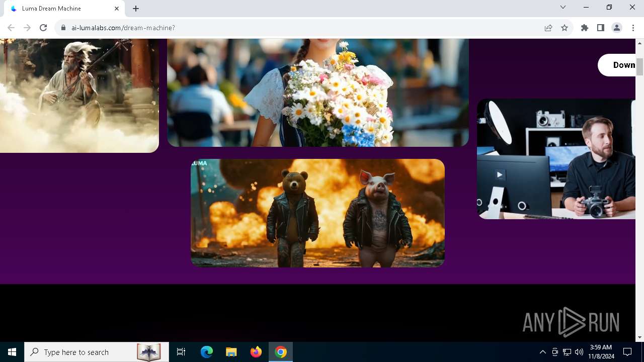Open the old man with instrument video

point(79,96)
